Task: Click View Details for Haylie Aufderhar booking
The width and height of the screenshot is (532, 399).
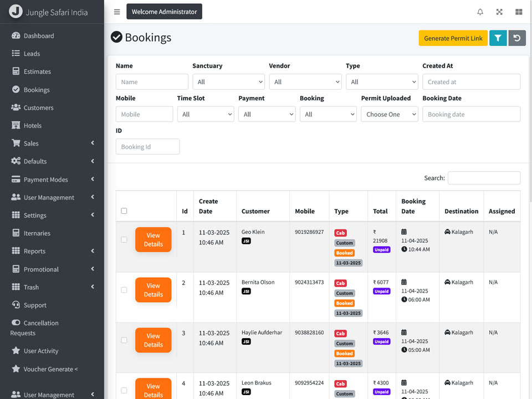Action: coord(154,340)
